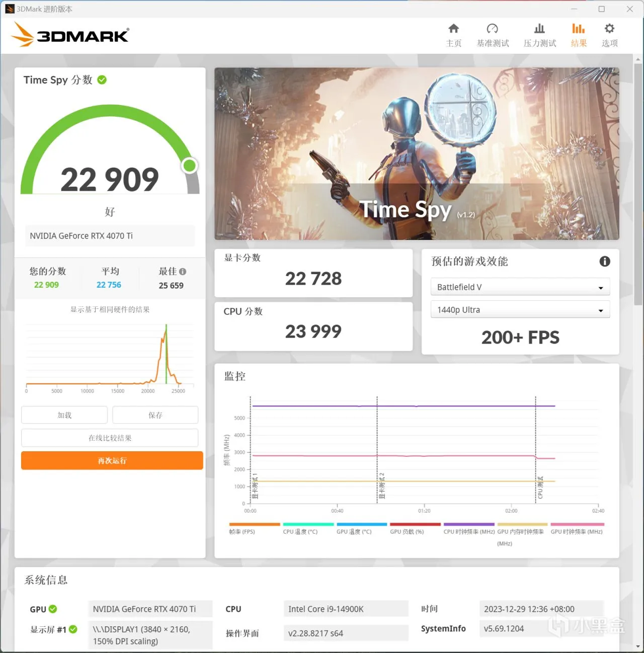Open the 主页 home tab
This screenshot has width=644, height=653.
453,35
